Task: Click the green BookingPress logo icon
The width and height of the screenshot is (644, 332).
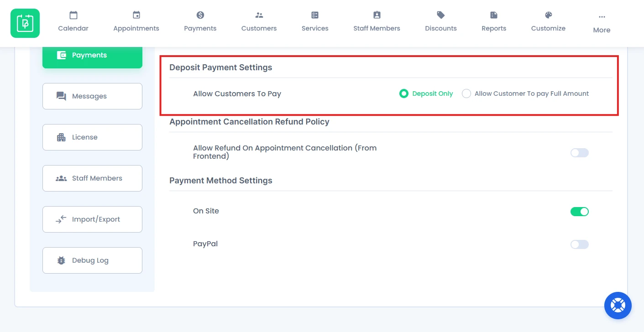Action: tap(25, 23)
